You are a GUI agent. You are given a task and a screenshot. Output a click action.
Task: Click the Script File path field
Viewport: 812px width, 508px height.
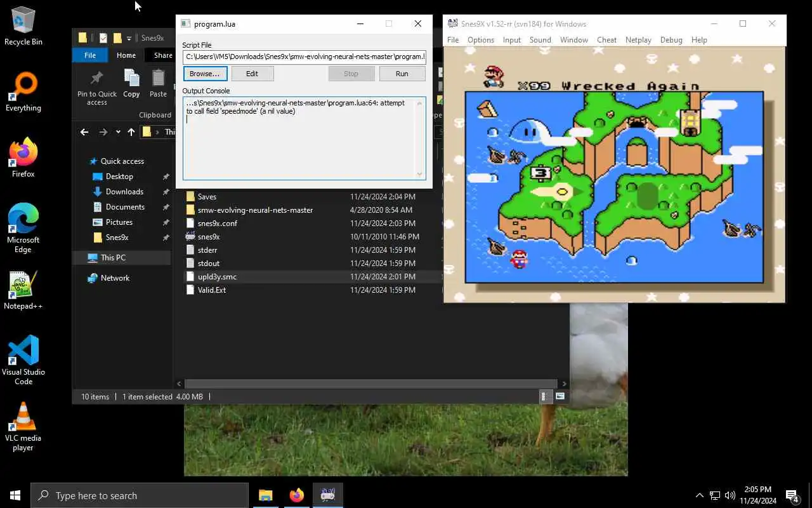tap(304, 57)
